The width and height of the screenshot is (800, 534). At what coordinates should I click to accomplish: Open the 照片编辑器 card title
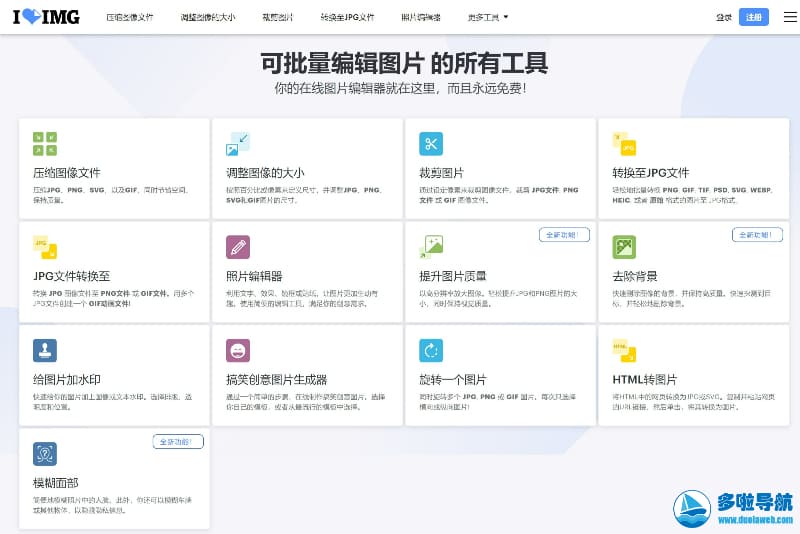point(254,276)
